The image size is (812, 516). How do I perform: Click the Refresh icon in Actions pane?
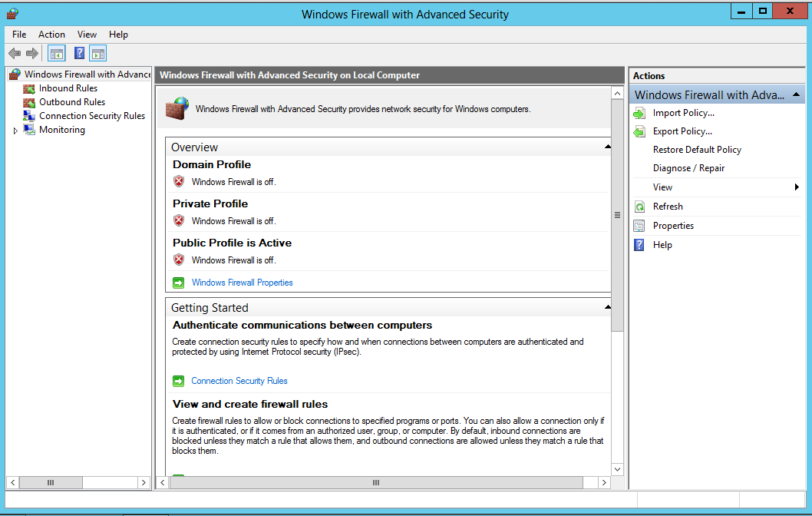639,207
